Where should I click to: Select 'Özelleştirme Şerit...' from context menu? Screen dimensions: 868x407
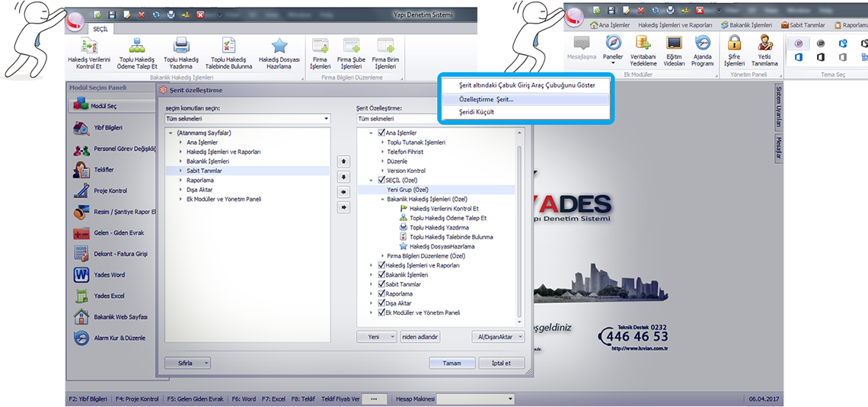487,99
